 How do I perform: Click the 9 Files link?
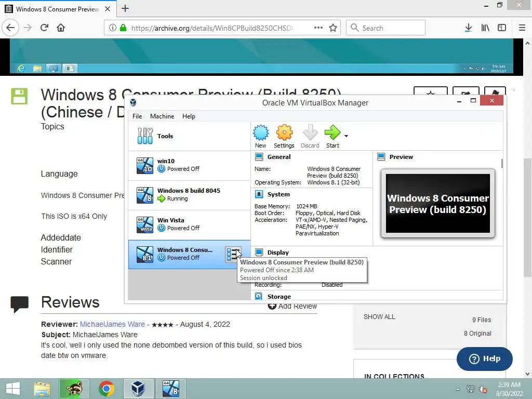(x=482, y=320)
